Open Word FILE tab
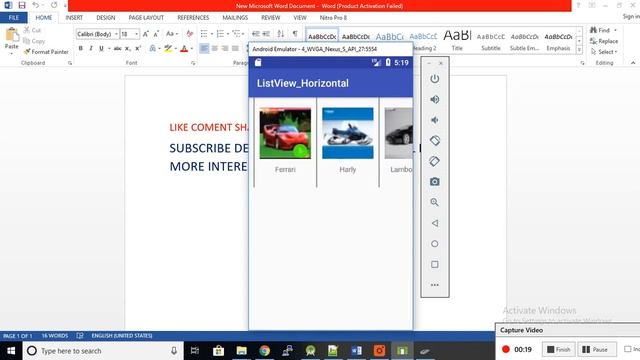The image size is (640, 360). (x=14, y=18)
